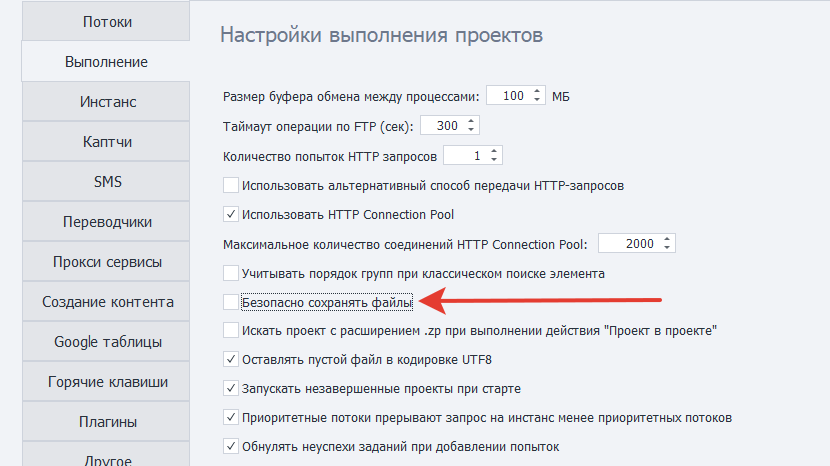Click the Connection Pool maximum connections field
Viewport: 830px width, 466px height.
click(x=628, y=244)
